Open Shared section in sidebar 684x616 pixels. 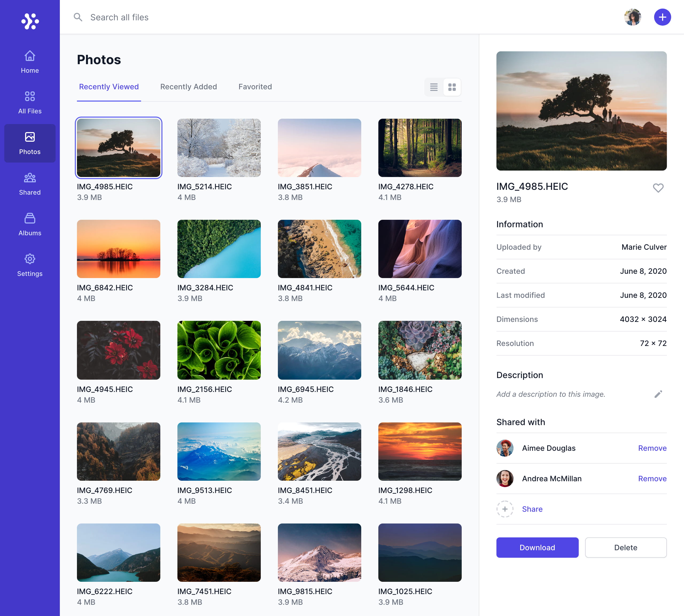(30, 184)
